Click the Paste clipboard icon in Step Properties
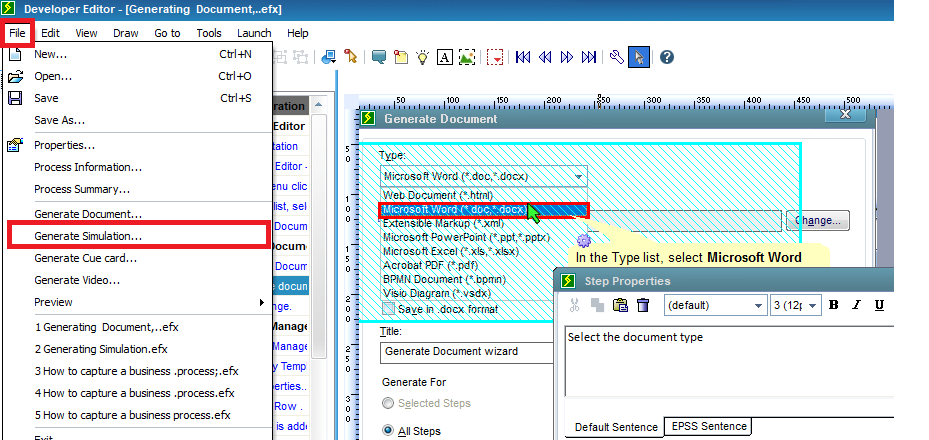Image resolution: width=929 pixels, height=440 pixels. (620, 305)
